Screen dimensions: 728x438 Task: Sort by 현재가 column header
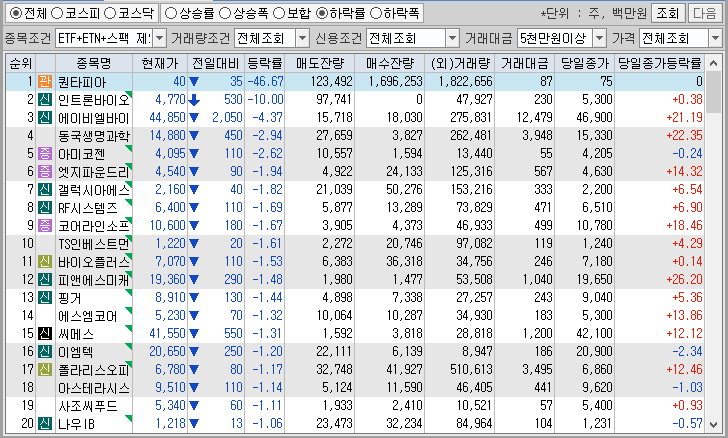[160, 63]
